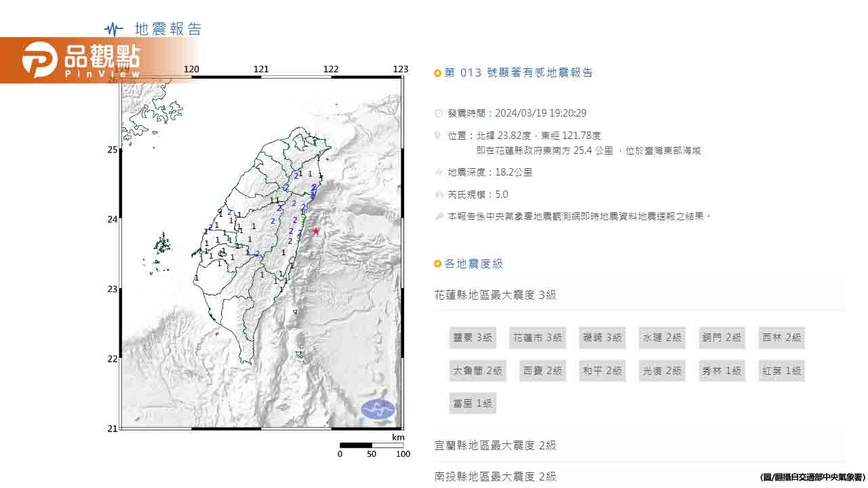The width and height of the screenshot is (868, 488).
Task: Select the 磯崎 3級 station tag
Action: pos(602,338)
